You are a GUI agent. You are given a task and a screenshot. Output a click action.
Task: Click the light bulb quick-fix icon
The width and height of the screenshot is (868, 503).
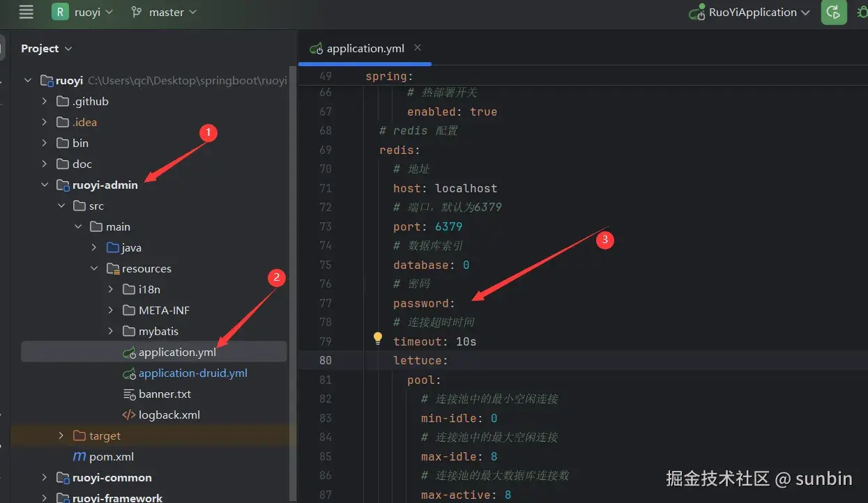pos(378,339)
